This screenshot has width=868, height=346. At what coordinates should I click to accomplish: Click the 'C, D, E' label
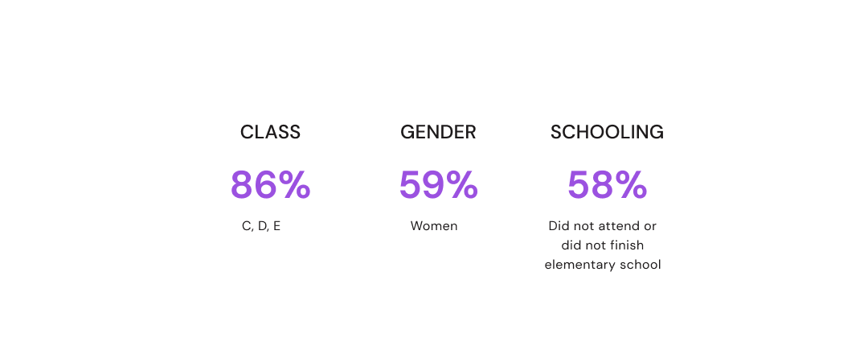tap(261, 226)
